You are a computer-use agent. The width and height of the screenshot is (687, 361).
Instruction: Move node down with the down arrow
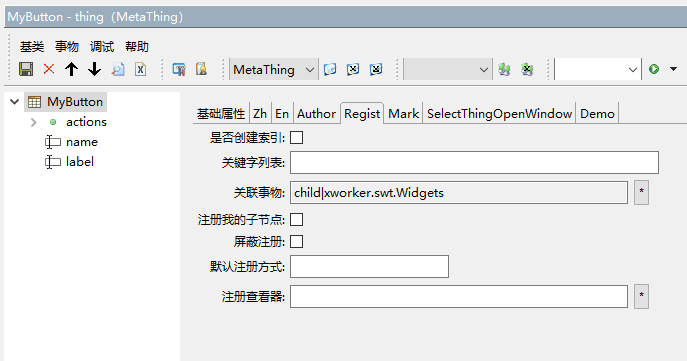pos(94,69)
